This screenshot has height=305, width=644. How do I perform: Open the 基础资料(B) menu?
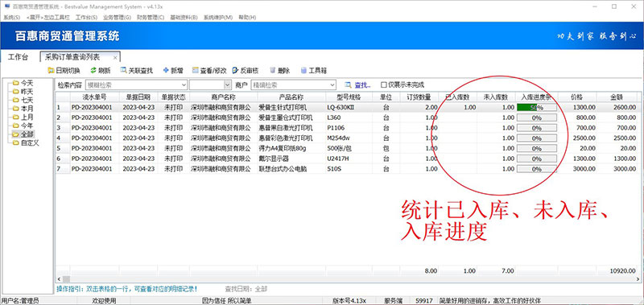pyautogui.click(x=184, y=18)
